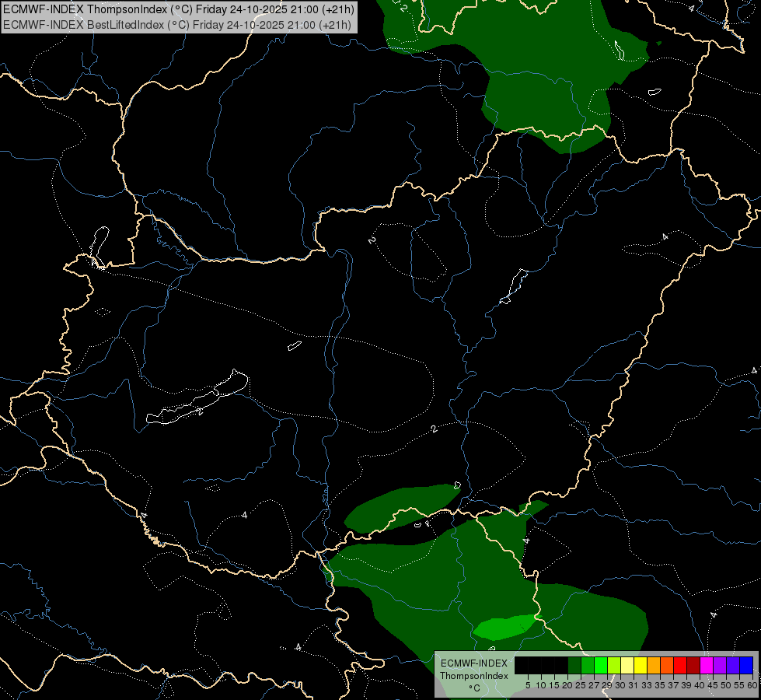Click legend tick label 45
The image size is (761, 700).
click(713, 685)
